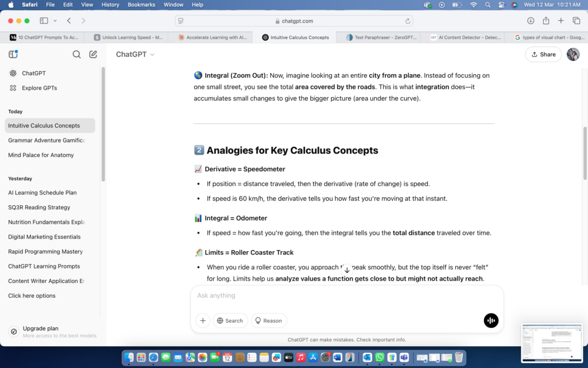
Task: Open Safari downloads icon
Action: pyautogui.click(x=531, y=21)
